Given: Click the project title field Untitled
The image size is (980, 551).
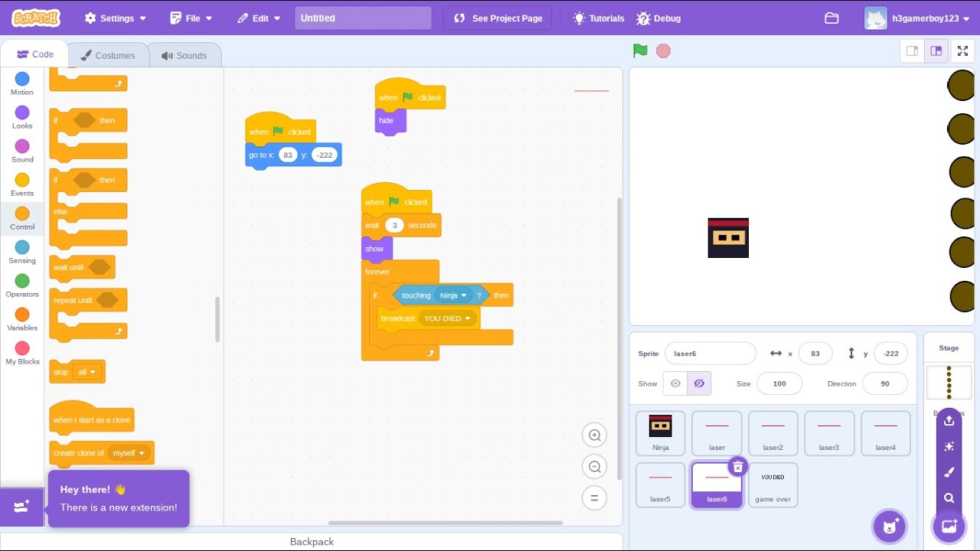Looking at the screenshot, I should (363, 18).
